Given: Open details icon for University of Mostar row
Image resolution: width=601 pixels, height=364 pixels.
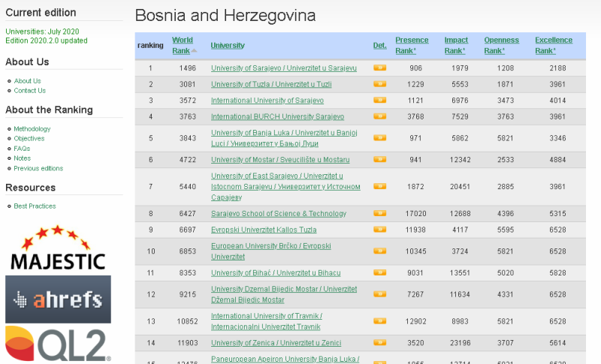Looking at the screenshot, I should click(x=379, y=159).
